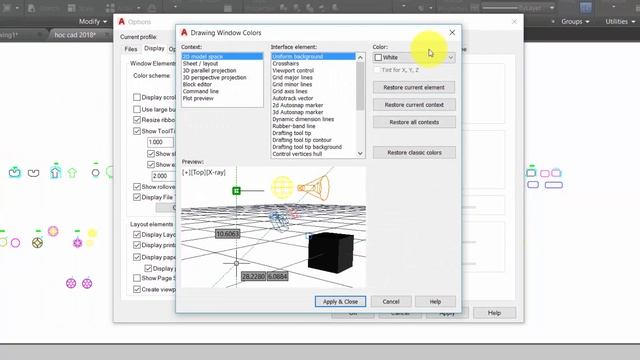The width and height of the screenshot is (640, 360).
Task: Switch to hoc cad 2018 drawing tab
Action: 75,35
